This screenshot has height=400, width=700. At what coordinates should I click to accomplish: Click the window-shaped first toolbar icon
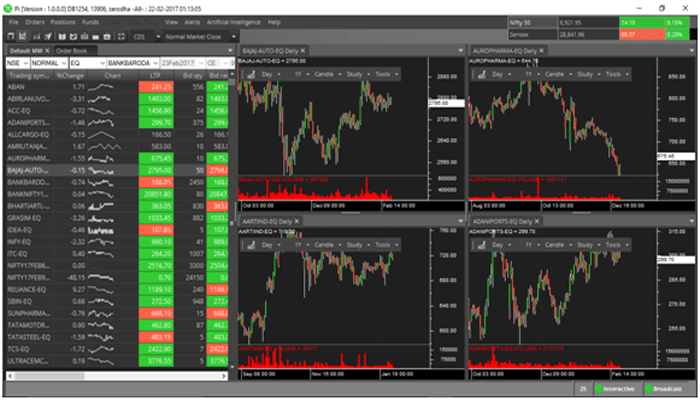click(11, 37)
